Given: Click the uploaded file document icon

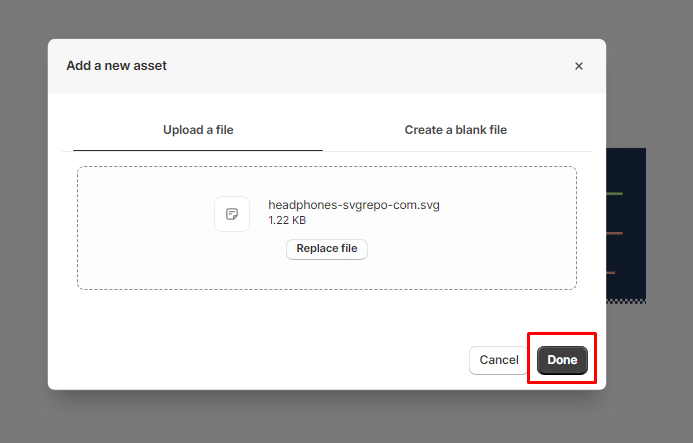Looking at the screenshot, I should tap(232, 214).
